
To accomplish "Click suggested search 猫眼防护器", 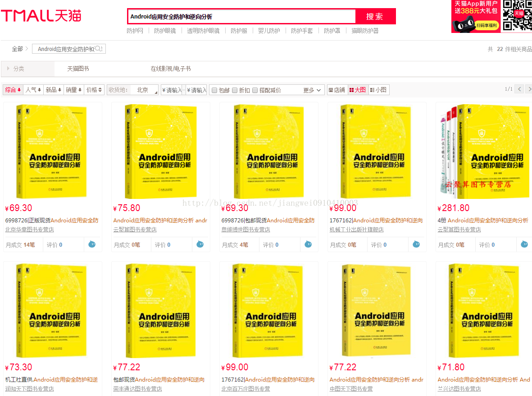I will [x=365, y=31].
